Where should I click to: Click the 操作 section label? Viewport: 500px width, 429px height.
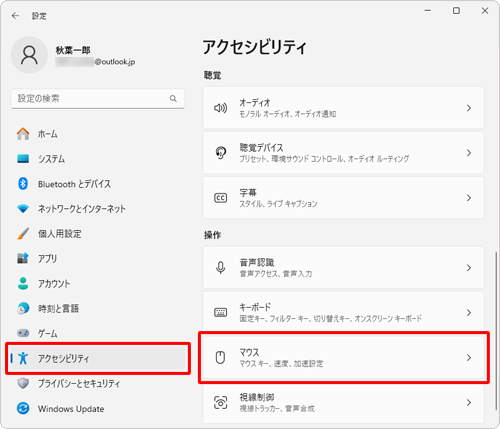213,235
